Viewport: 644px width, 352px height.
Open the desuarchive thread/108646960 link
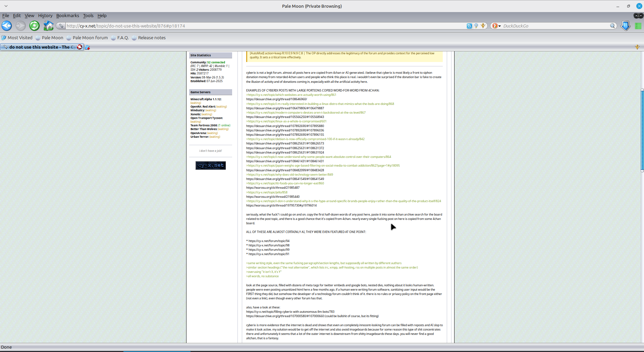point(276,99)
